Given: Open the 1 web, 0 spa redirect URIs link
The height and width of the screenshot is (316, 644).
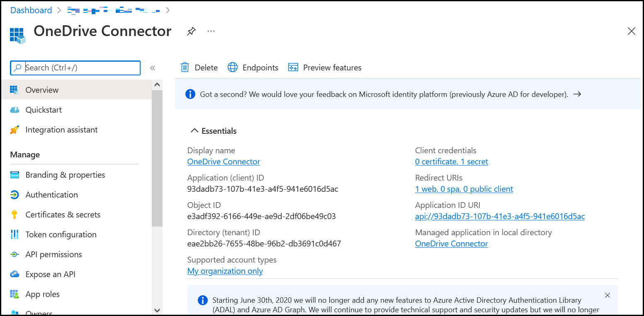Looking at the screenshot, I should click(464, 189).
